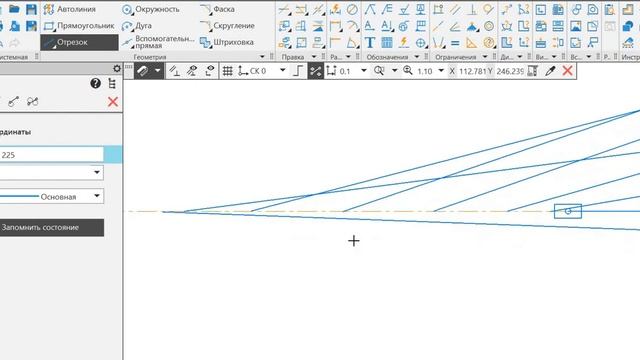Open the СК 0 coordinate system dropdown
Screen dimensions: 640x360
(282, 71)
